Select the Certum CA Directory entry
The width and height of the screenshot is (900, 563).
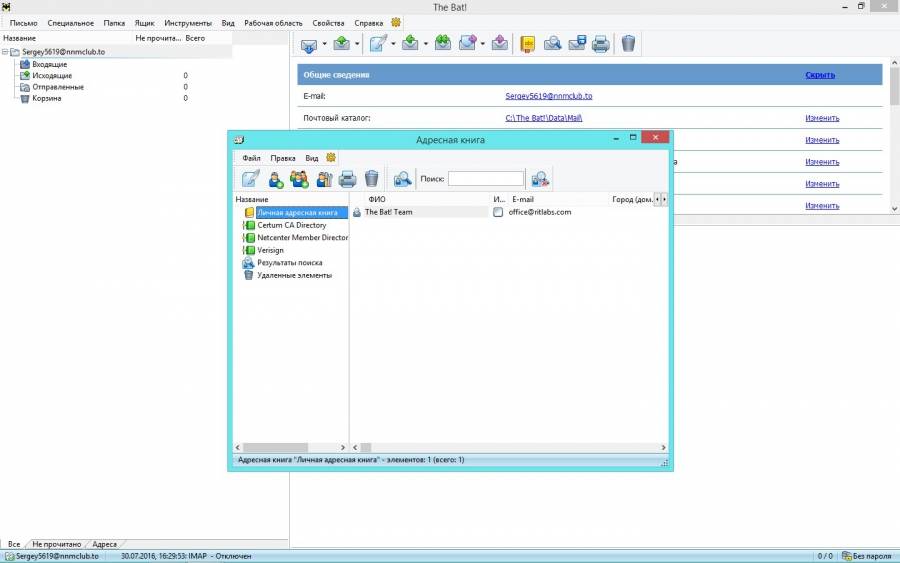pos(291,225)
